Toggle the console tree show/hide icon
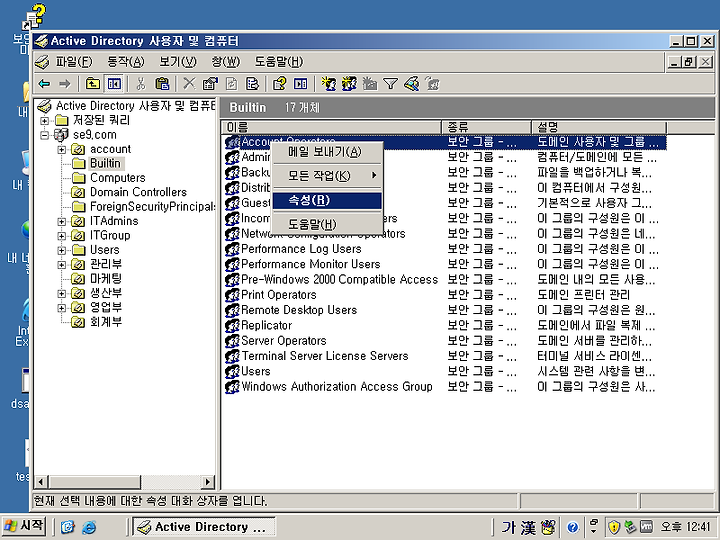This screenshot has height=540, width=720. (x=114, y=84)
